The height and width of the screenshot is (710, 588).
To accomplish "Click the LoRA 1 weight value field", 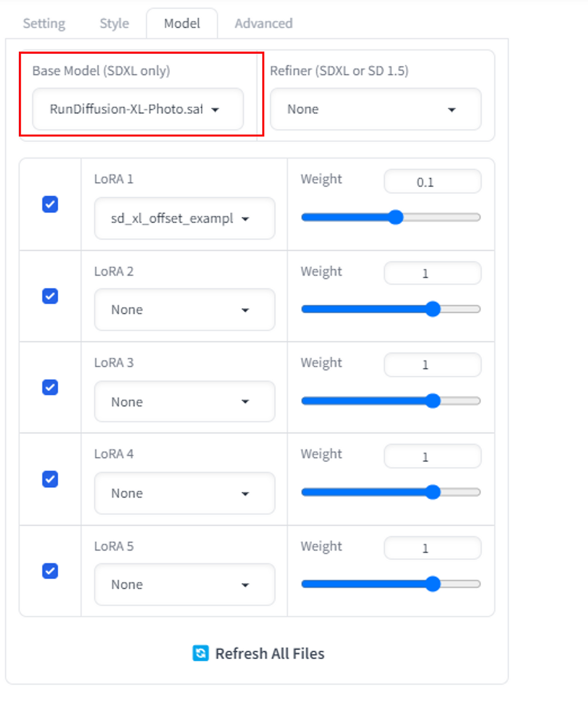I will point(433,182).
